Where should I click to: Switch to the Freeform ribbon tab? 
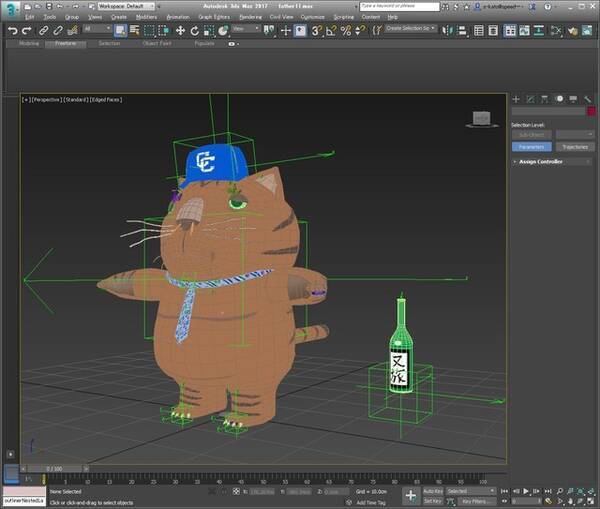(66, 44)
